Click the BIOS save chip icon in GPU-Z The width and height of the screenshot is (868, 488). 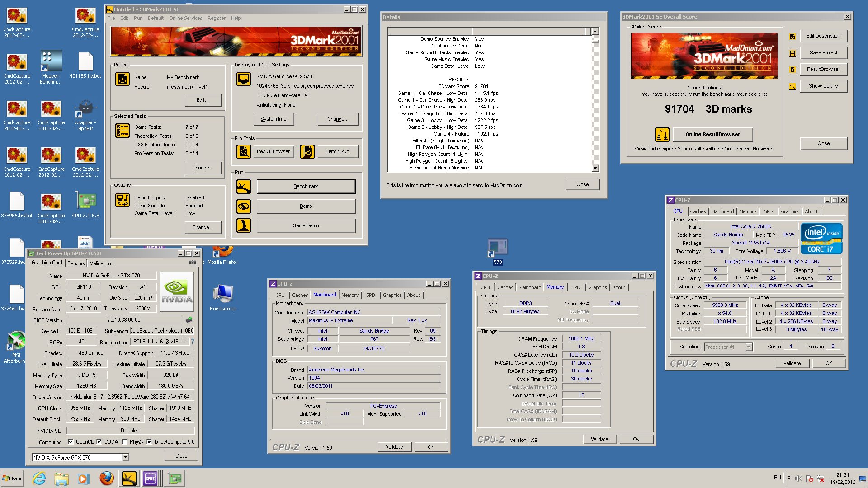click(x=189, y=320)
